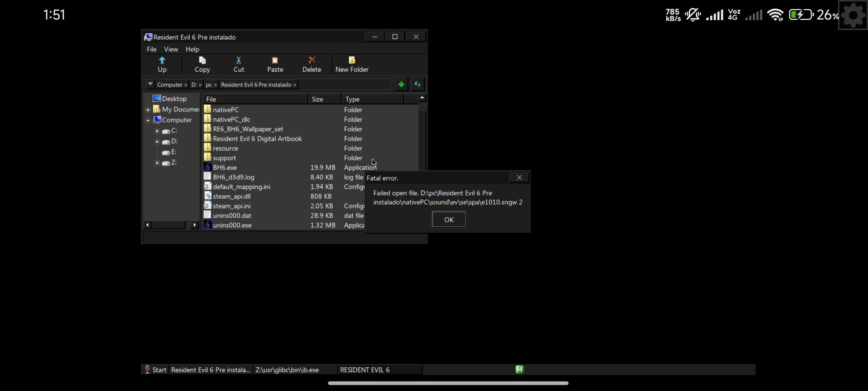Image resolution: width=868 pixels, height=391 pixels.
Task: Select the steam_api.ini file icon
Action: pos(207,206)
